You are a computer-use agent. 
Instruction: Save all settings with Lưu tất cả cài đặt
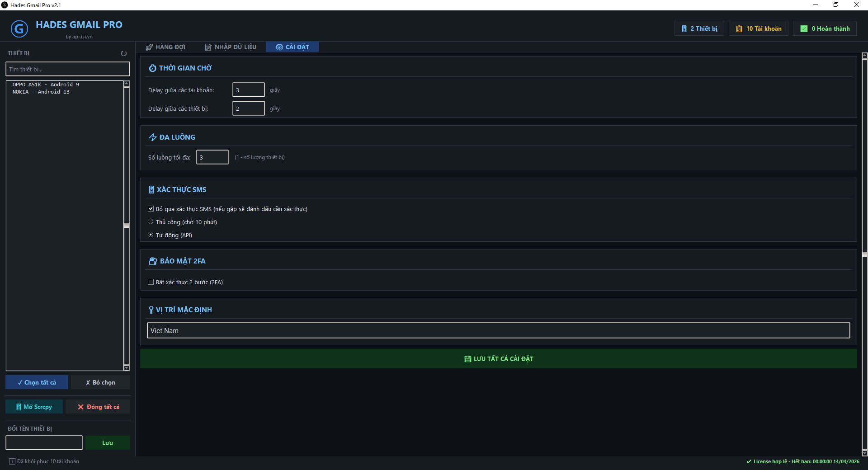[498, 359]
